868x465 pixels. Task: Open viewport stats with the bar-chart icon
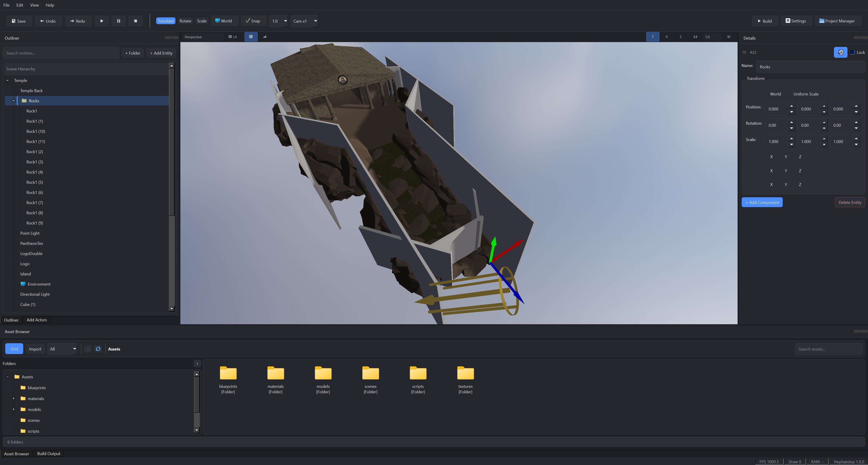(x=265, y=36)
